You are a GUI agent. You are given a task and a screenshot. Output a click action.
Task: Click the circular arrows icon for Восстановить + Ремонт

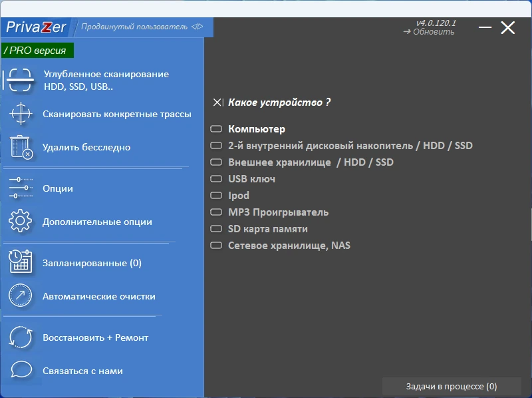[21, 337]
